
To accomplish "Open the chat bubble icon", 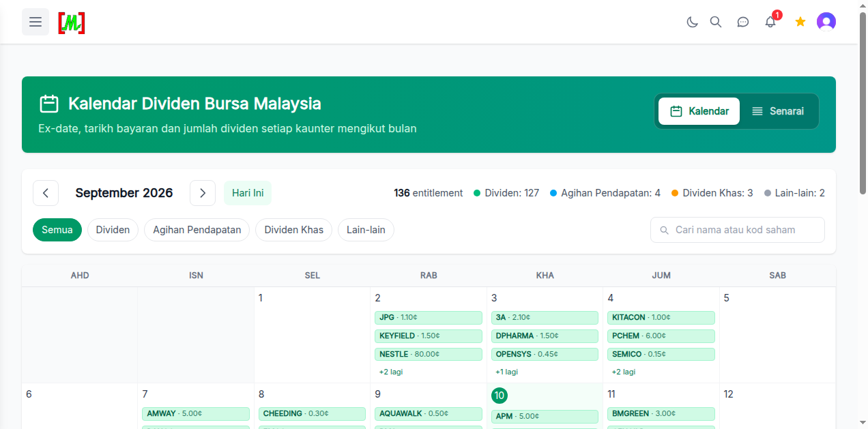I will [x=743, y=22].
